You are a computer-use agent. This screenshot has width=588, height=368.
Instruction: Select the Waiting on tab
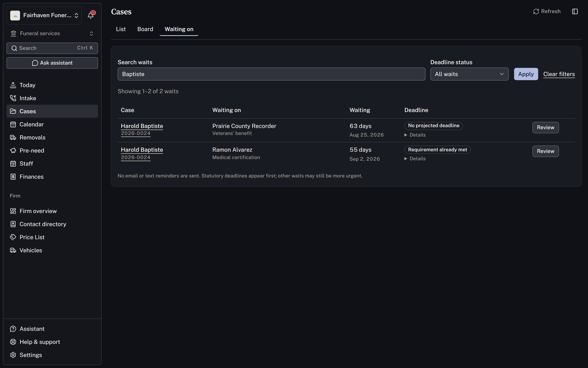tap(179, 29)
